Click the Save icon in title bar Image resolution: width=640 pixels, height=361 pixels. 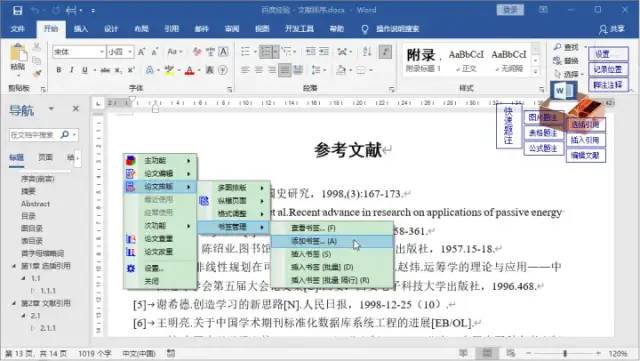pyautogui.click(x=17, y=10)
